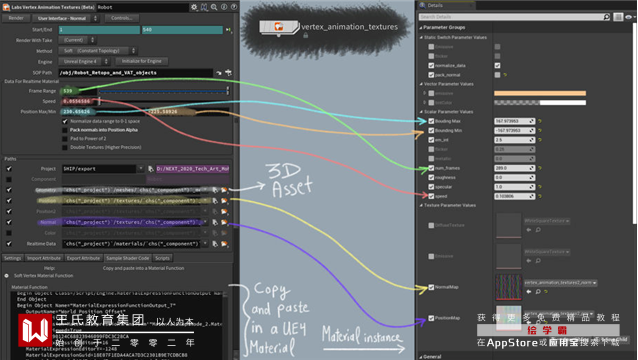638x360 pixels.
Task: Toggle the pack_normal override checkbox in Details
Action: click(431, 75)
